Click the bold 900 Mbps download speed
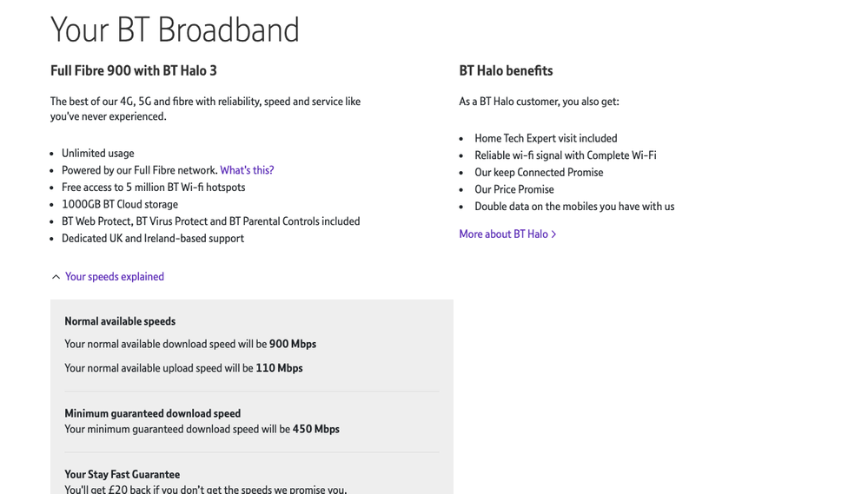 [293, 345]
